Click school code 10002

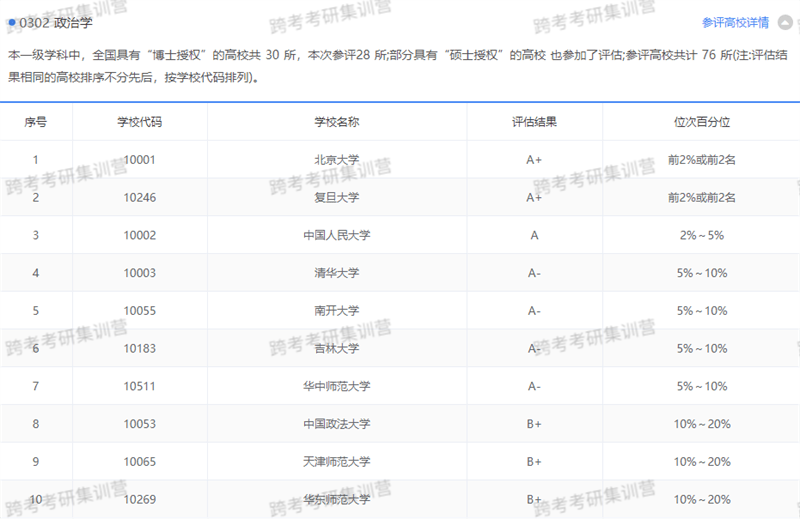(x=140, y=235)
